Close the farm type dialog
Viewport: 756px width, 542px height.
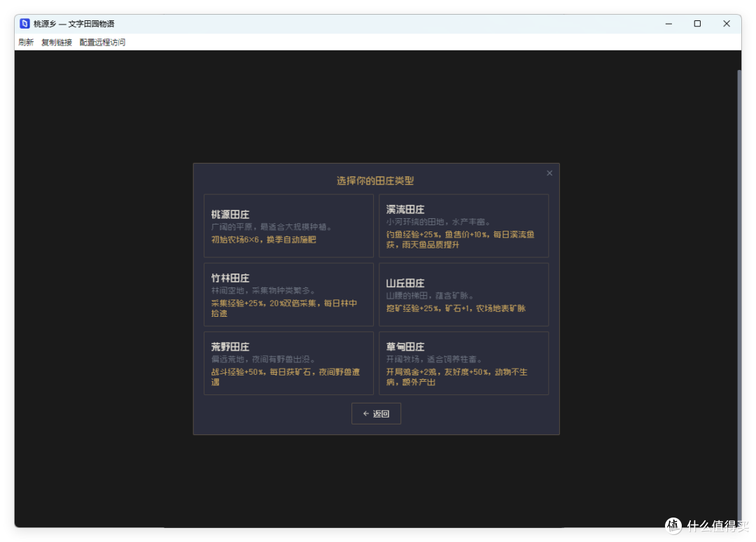coord(549,173)
